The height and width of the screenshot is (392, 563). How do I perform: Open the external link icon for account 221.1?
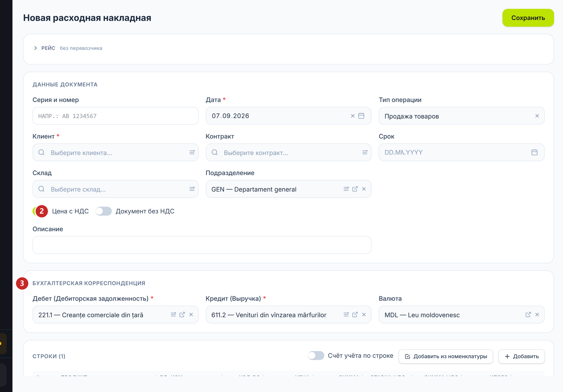point(182,315)
